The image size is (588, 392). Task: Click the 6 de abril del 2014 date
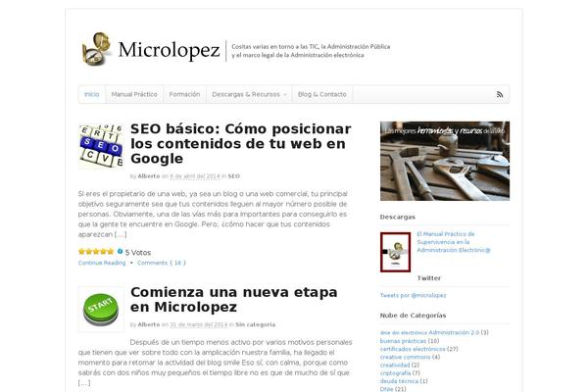(x=195, y=176)
